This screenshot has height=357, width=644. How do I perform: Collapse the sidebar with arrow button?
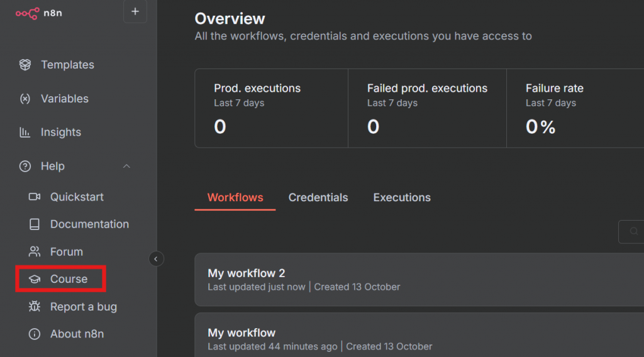(156, 258)
